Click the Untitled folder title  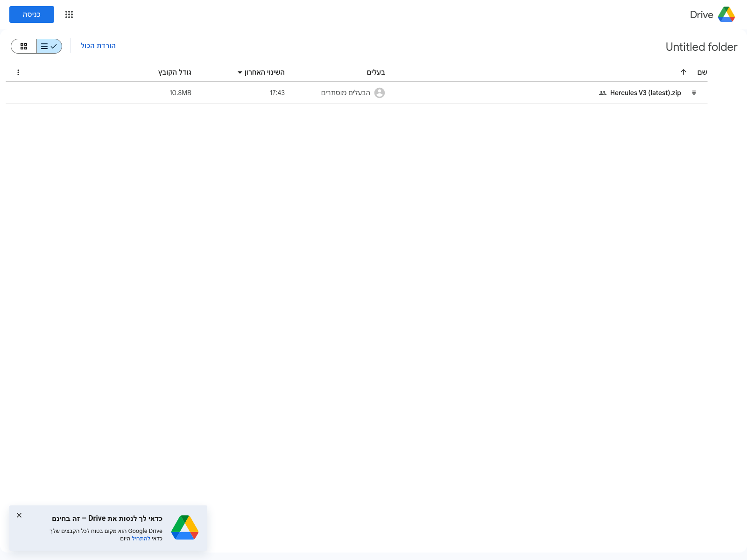(x=701, y=47)
